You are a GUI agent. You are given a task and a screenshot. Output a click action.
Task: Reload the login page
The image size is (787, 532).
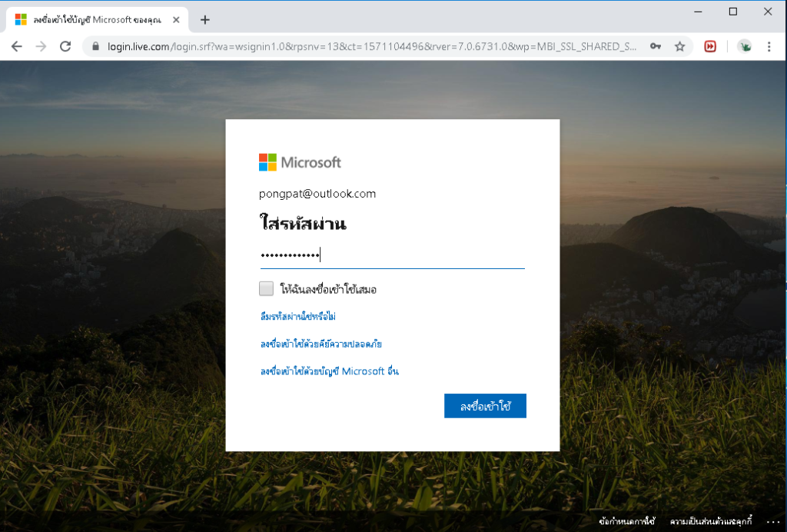65,47
